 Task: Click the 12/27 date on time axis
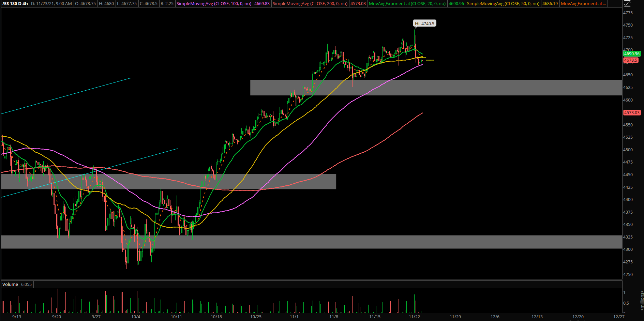click(619, 317)
